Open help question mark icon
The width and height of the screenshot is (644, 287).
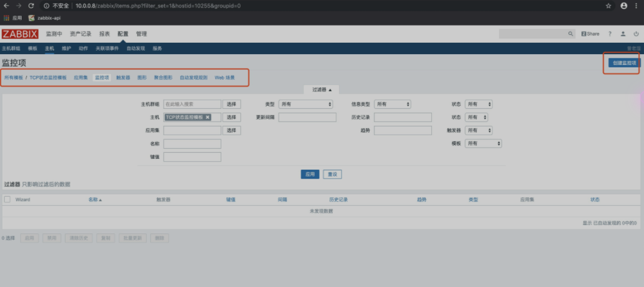[x=610, y=34]
